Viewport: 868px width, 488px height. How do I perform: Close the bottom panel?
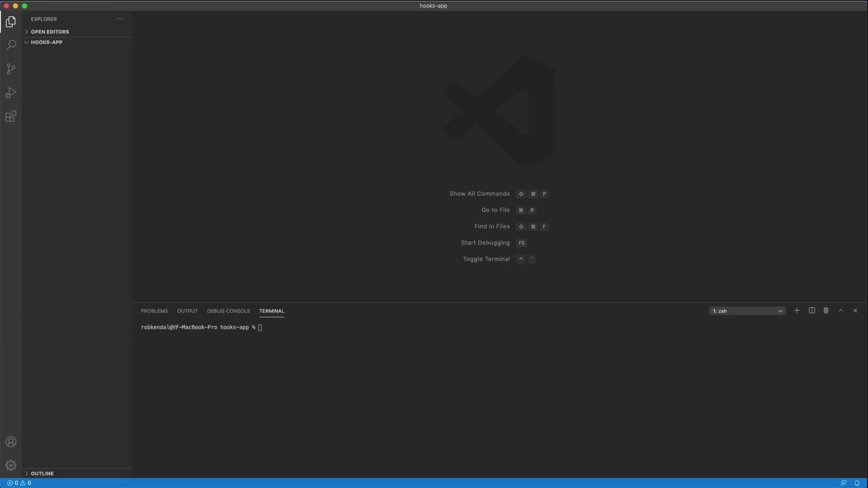tap(855, 310)
